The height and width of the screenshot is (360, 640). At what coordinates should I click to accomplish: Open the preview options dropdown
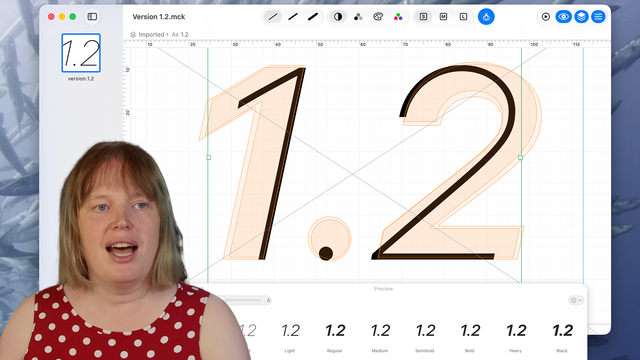(576, 300)
